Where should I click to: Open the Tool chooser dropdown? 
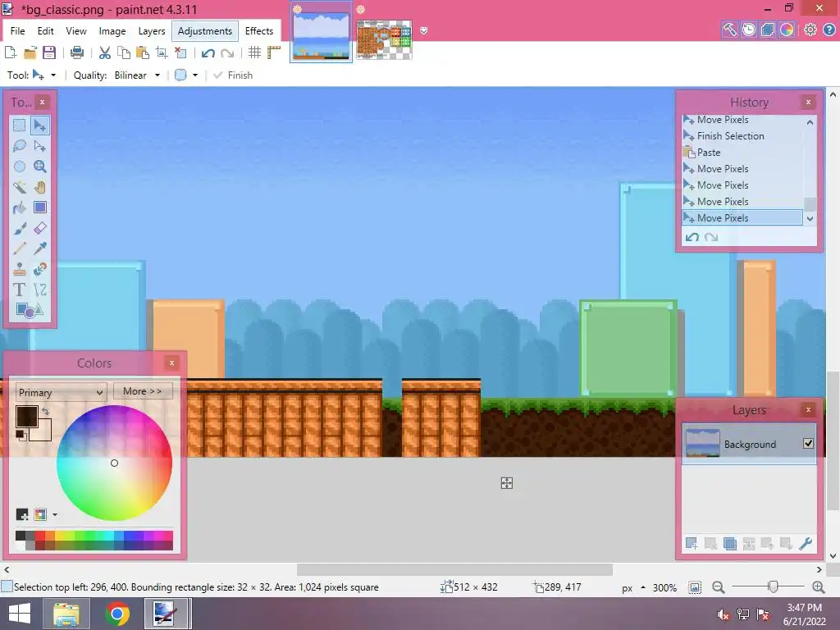click(x=43, y=75)
